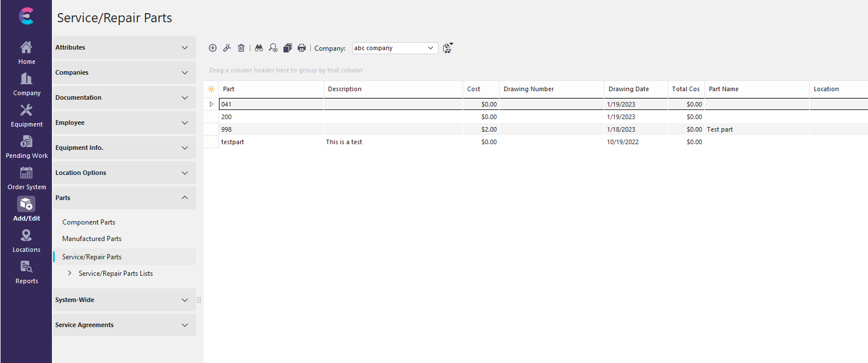
Task: Click the add new part plus icon
Action: [213, 48]
